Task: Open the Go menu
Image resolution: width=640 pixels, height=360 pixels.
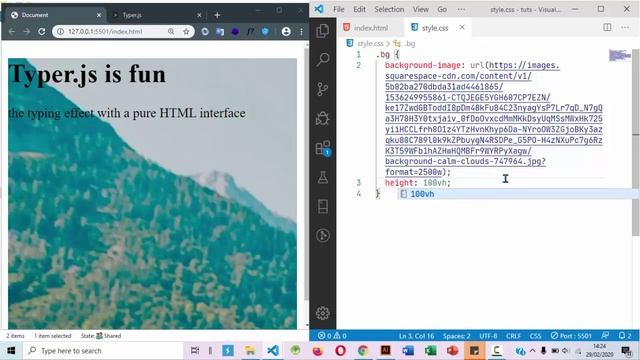Action: tap(442, 9)
